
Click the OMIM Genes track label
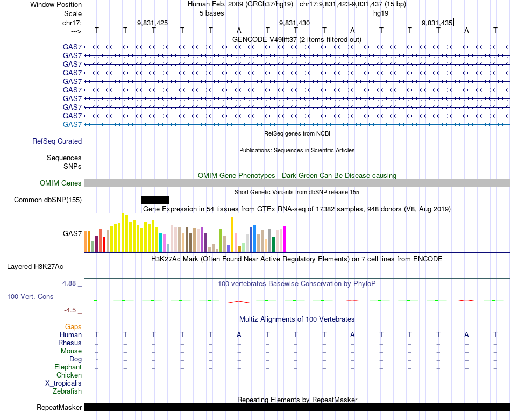tap(61, 183)
